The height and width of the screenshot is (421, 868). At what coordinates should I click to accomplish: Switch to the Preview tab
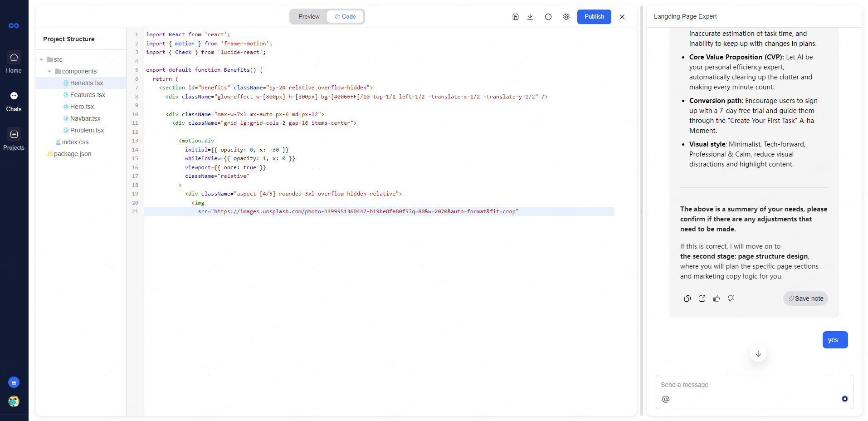pos(309,17)
